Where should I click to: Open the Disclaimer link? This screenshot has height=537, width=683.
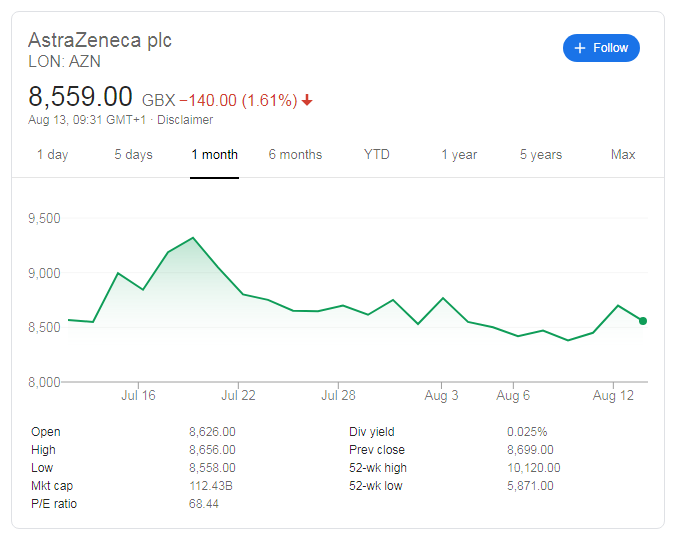185,120
